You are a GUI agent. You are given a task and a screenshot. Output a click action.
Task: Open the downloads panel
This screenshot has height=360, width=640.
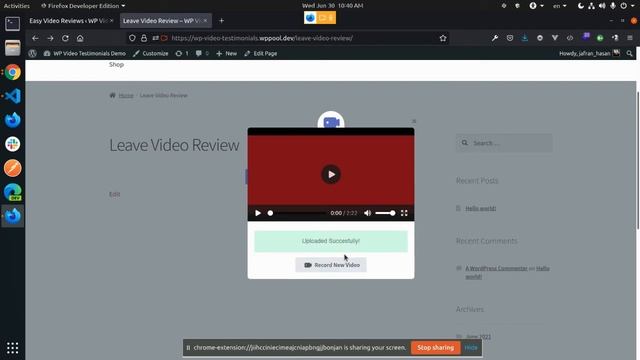coord(525,38)
